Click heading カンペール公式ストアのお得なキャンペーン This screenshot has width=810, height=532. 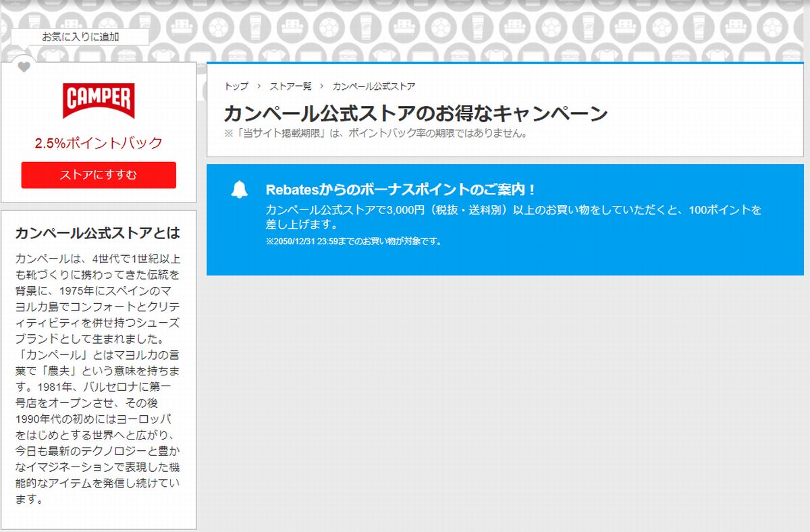(416, 113)
